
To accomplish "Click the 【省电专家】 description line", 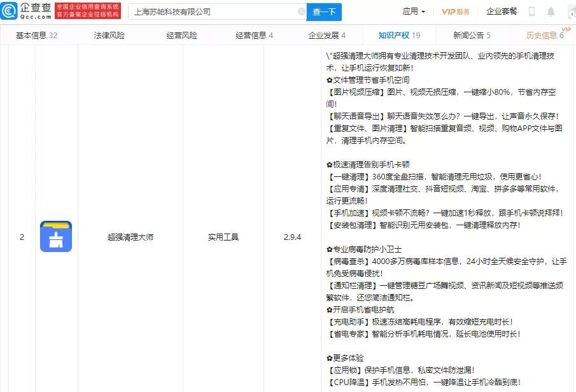I will click(x=423, y=333).
